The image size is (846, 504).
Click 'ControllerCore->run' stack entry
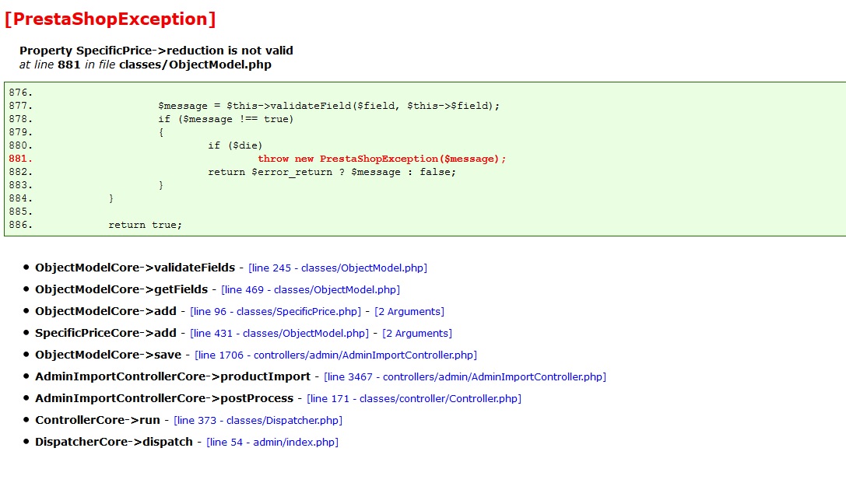coord(97,420)
